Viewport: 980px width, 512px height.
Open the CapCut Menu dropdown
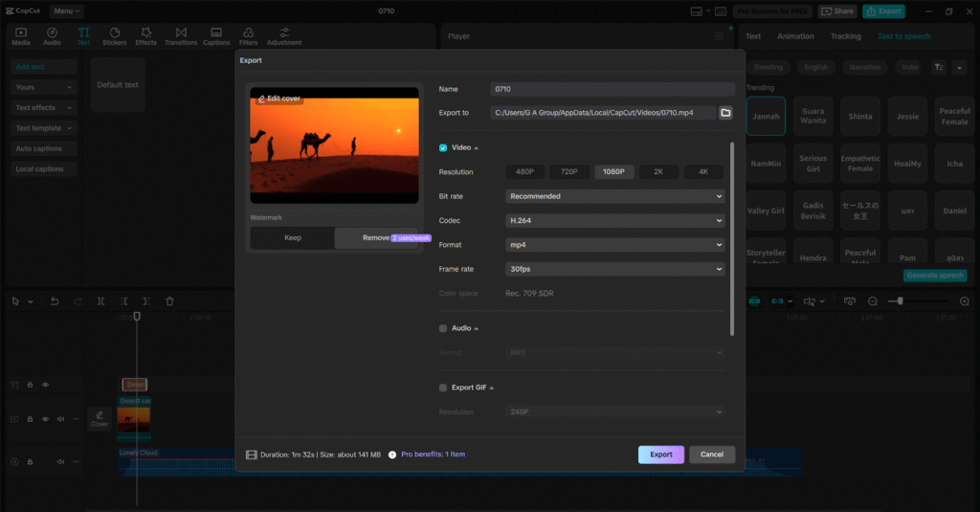point(67,11)
